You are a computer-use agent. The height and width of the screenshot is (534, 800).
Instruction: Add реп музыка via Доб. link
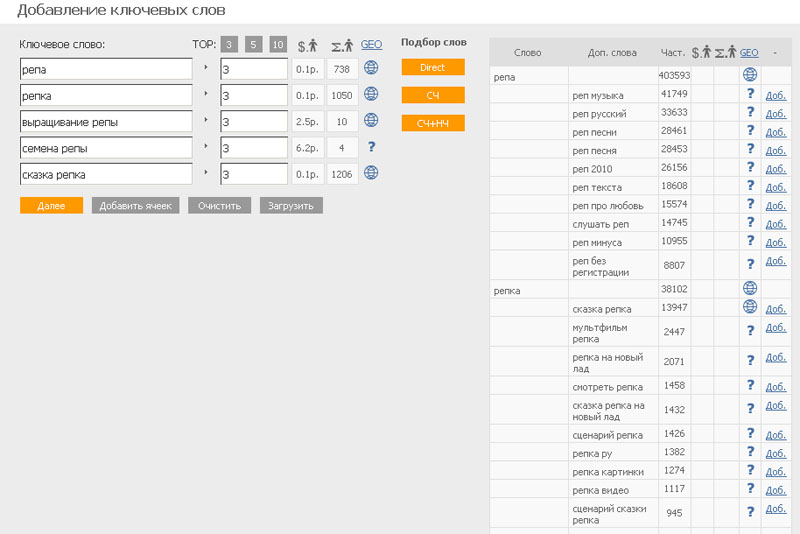pyautogui.click(x=776, y=95)
